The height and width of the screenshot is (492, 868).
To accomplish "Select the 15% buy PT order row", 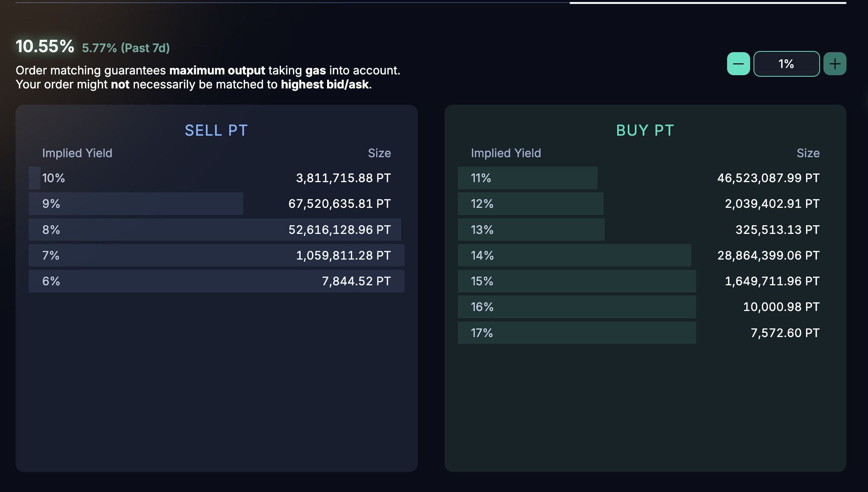I will [645, 281].
